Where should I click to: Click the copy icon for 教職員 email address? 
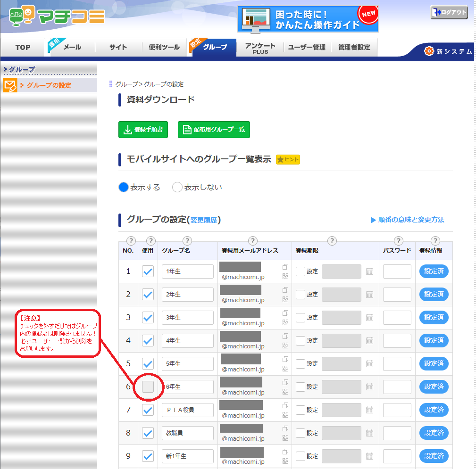pos(285,428)
